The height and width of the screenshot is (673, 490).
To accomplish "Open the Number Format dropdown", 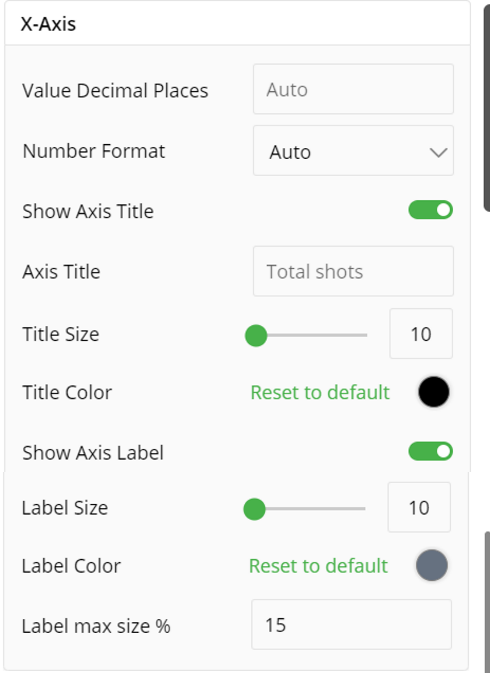I will (x=353, y=151).
